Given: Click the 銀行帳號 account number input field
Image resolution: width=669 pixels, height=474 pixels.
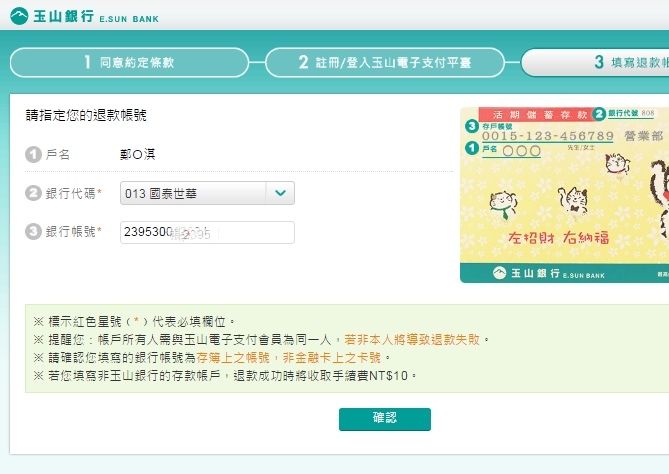Looking at the screenshot, I should pos(207,233).
